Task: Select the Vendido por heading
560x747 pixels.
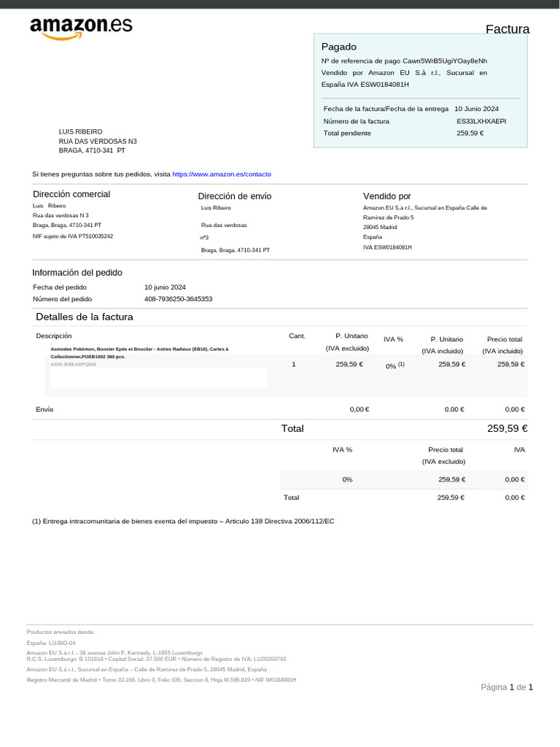Action: [x=387, y=196]
